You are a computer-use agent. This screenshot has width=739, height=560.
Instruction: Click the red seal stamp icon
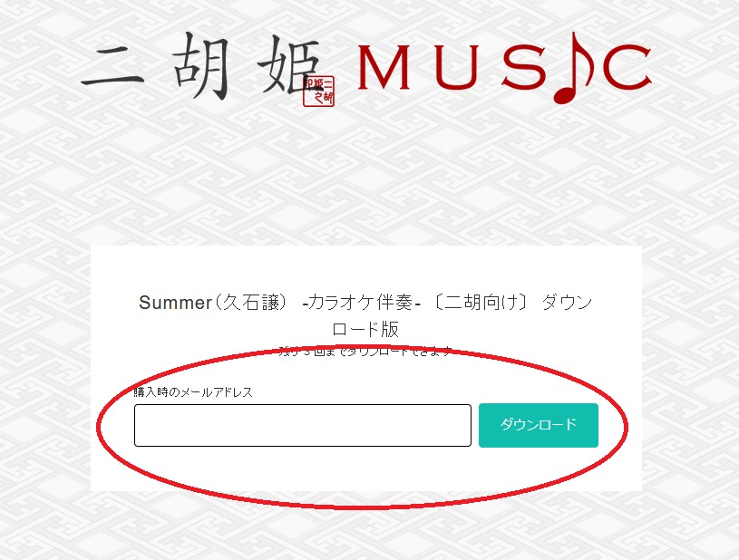point(319,91)
